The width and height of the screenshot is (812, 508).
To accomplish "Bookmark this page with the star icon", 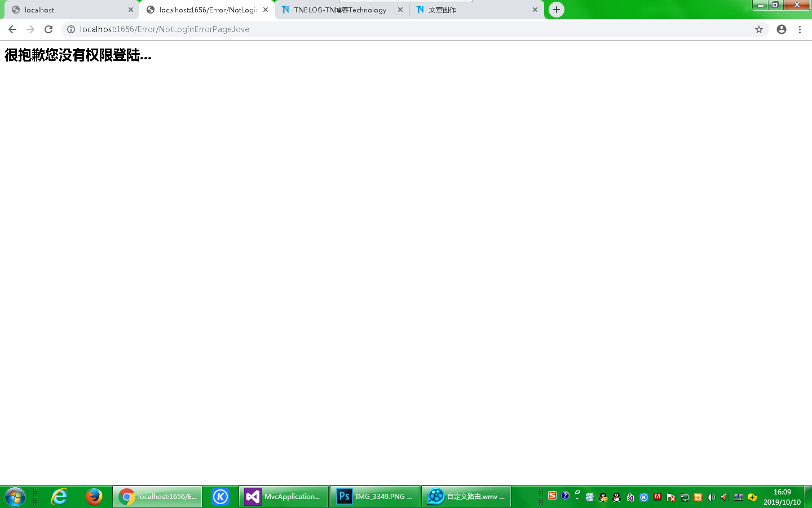I will pyautogui.click(x=759, y=29).
